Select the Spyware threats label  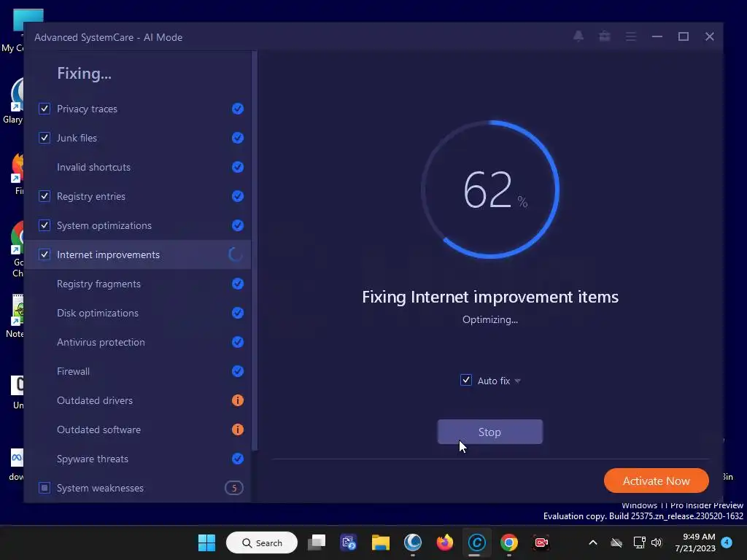[93, 459]
